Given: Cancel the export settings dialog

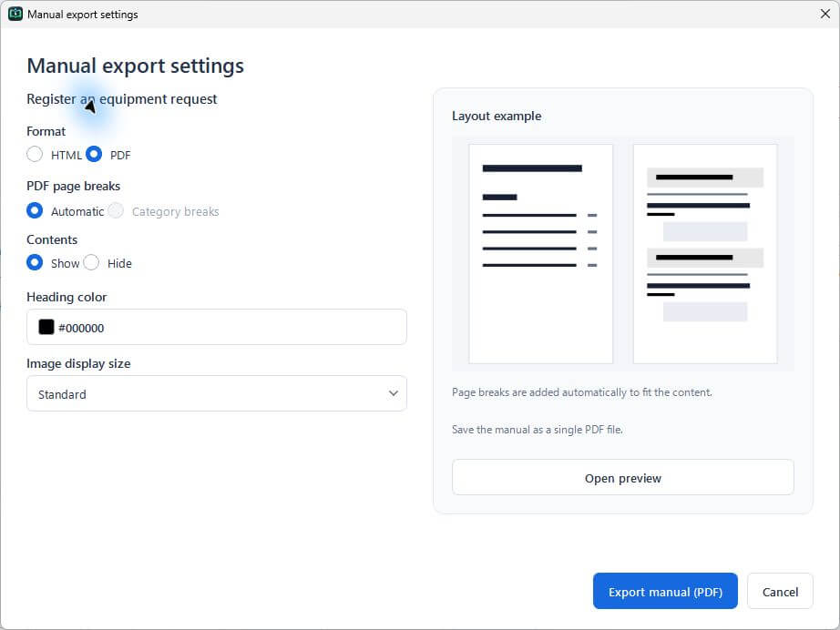Looking at the screenshot, I should (780, 591).
